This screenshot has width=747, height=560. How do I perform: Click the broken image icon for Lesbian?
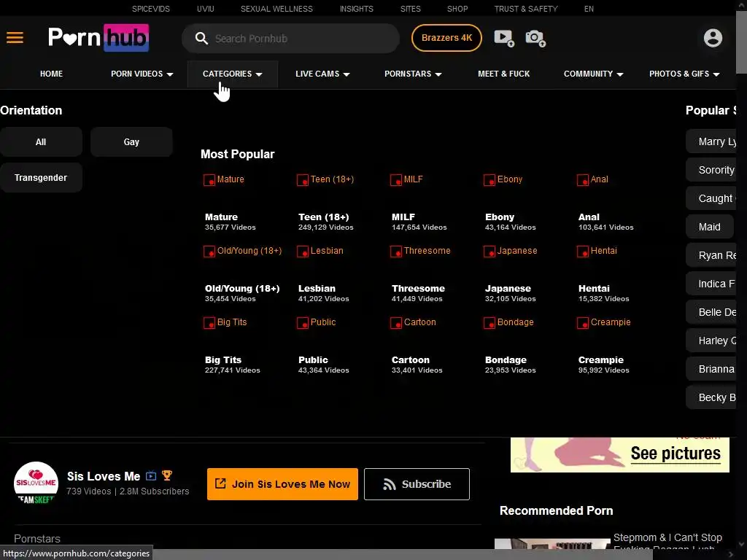[x=303, y=252]
